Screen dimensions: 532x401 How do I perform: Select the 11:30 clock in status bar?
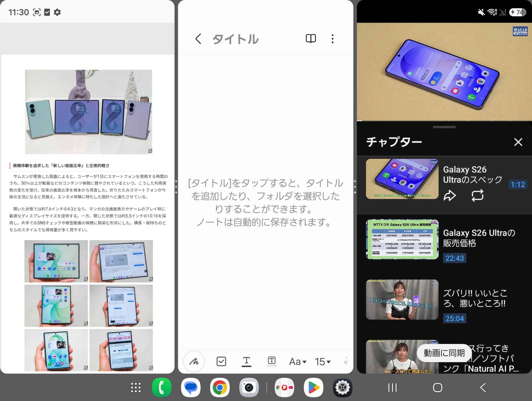19,12
